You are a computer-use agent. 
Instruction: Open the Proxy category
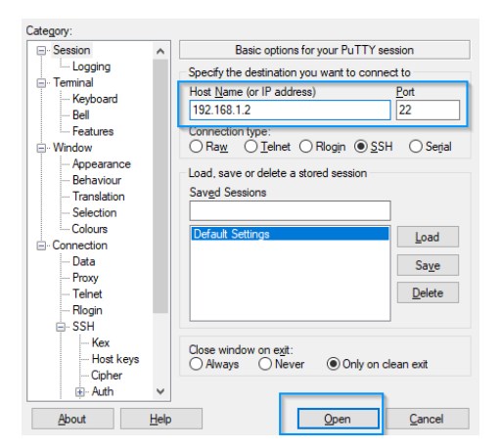point(85,278)
